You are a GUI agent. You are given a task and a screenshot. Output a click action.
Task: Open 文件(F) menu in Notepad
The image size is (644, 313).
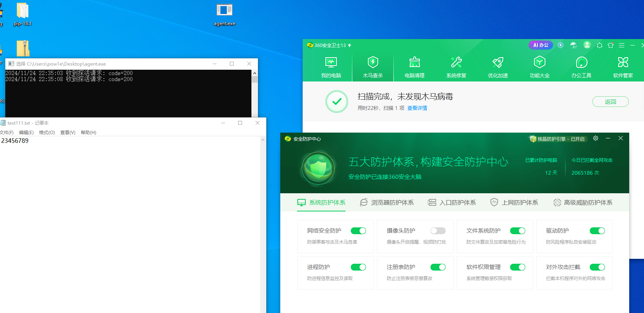(x=6, y=133)
